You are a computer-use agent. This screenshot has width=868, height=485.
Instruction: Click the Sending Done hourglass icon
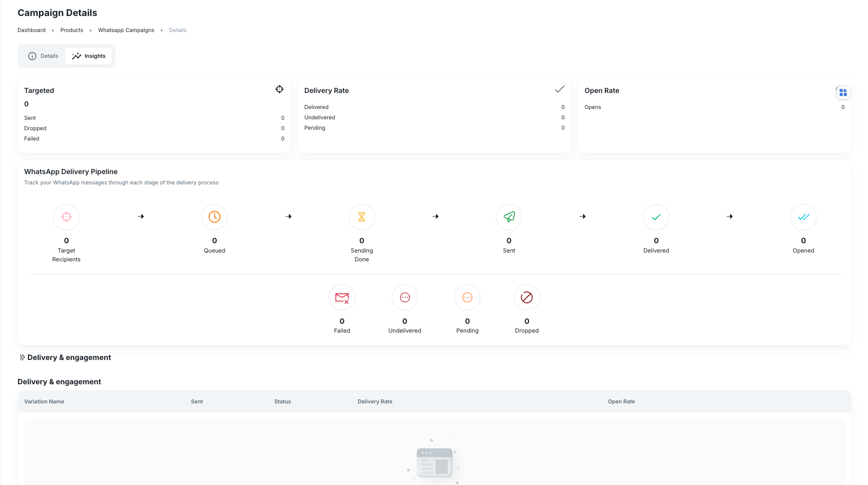(x=362, y=217)
